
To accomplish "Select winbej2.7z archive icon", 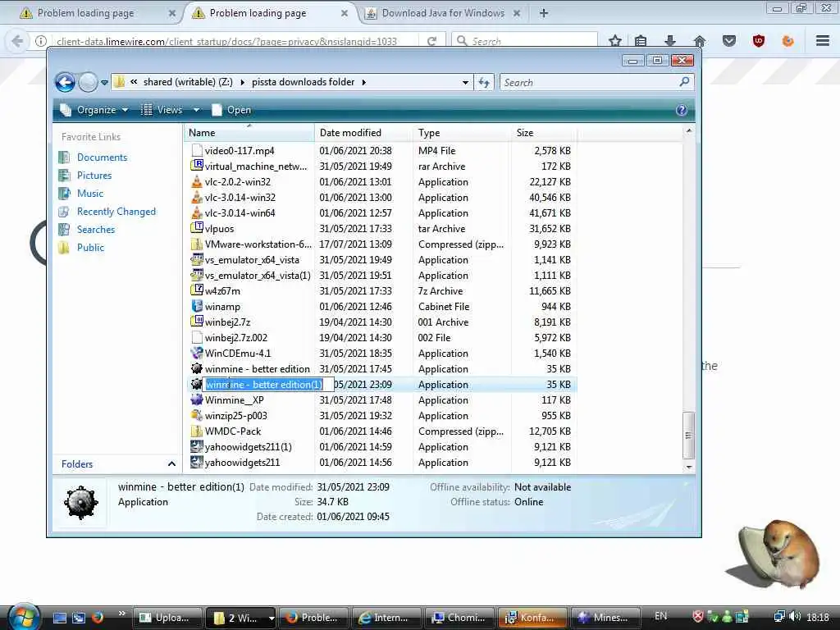I will [x=197, y=322].
